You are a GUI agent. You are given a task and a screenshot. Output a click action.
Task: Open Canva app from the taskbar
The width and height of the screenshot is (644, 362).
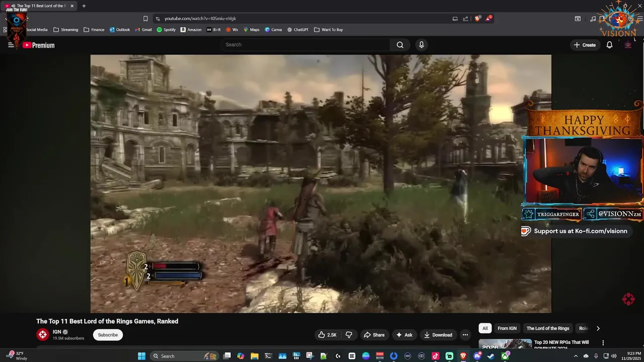coord(366,356)
